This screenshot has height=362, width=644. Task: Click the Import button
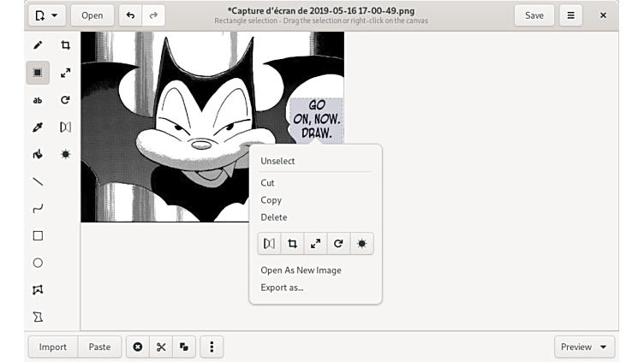click(53, 347)
